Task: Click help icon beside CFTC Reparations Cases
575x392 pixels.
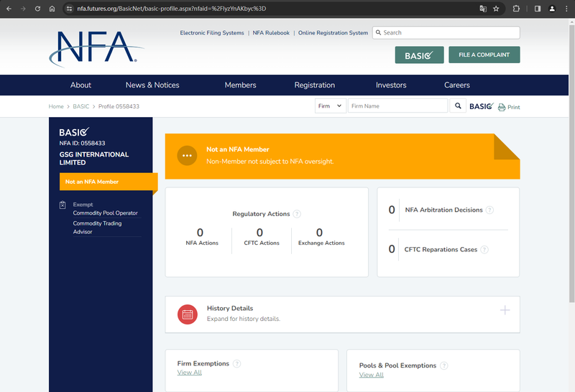Action: 484,250
